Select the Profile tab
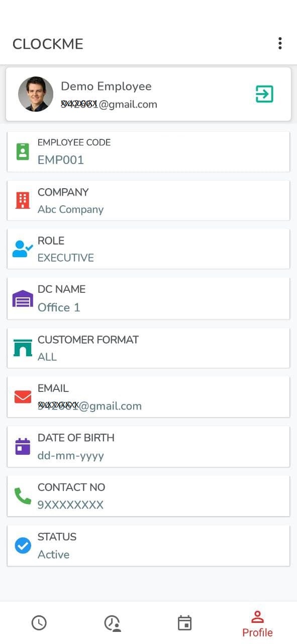Image resolution: width=297 pixels, height=644 pixels. tap(257, 624)
